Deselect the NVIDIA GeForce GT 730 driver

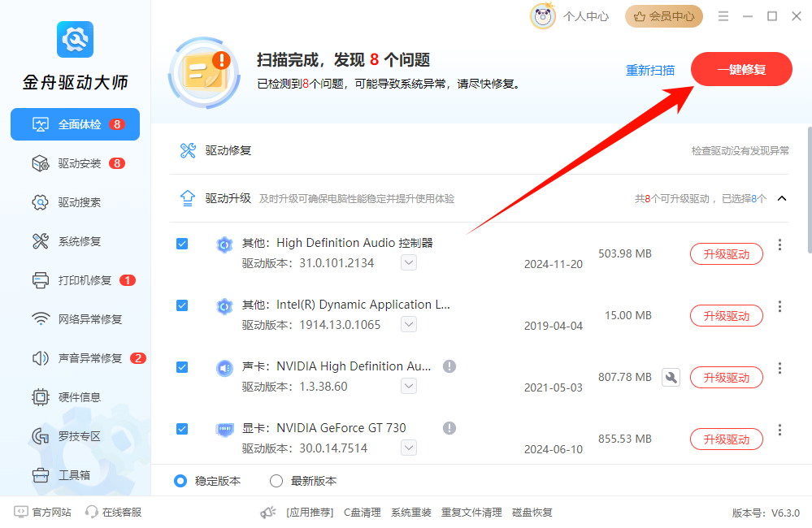[x=182, y=429]
